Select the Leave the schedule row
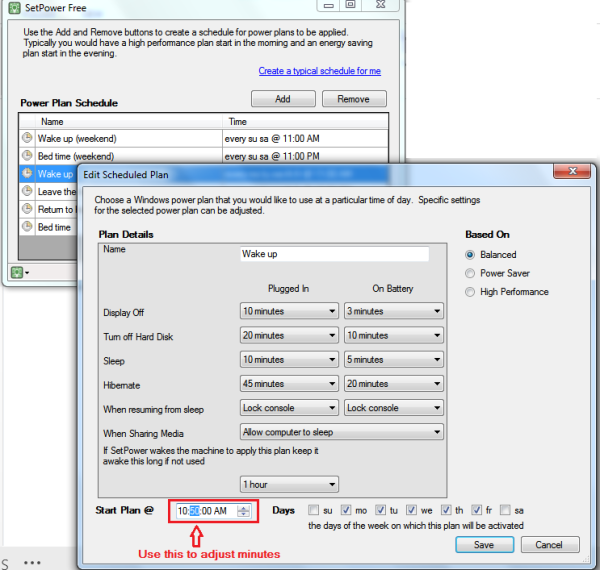The width and height of the screenshot is (600, 570). click(49, 191)
